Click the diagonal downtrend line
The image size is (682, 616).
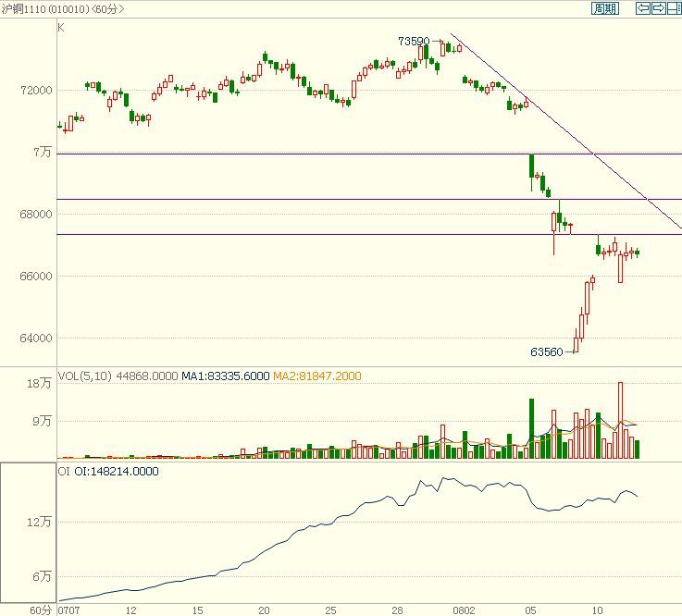[565, 130]
